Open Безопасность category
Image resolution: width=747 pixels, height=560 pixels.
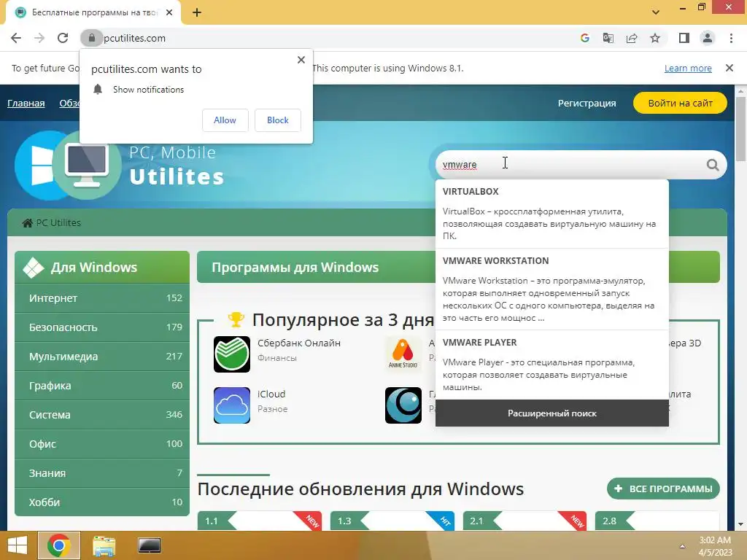102,327
